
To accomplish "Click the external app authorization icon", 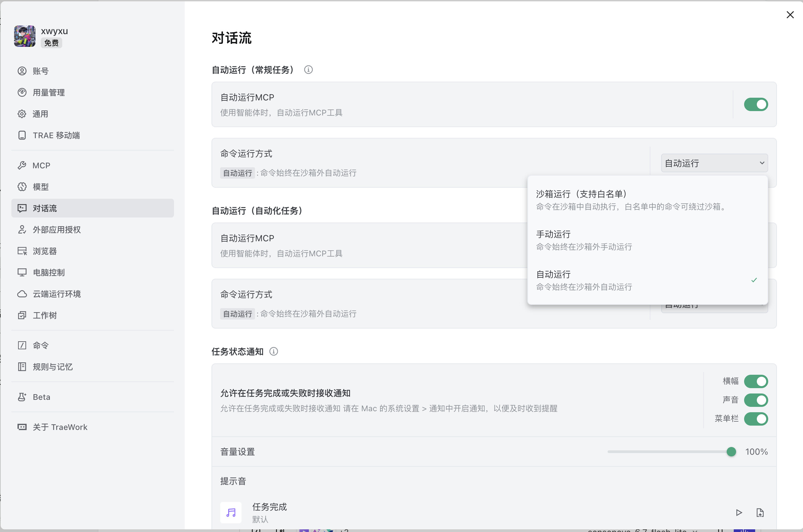I will [22, 229].
